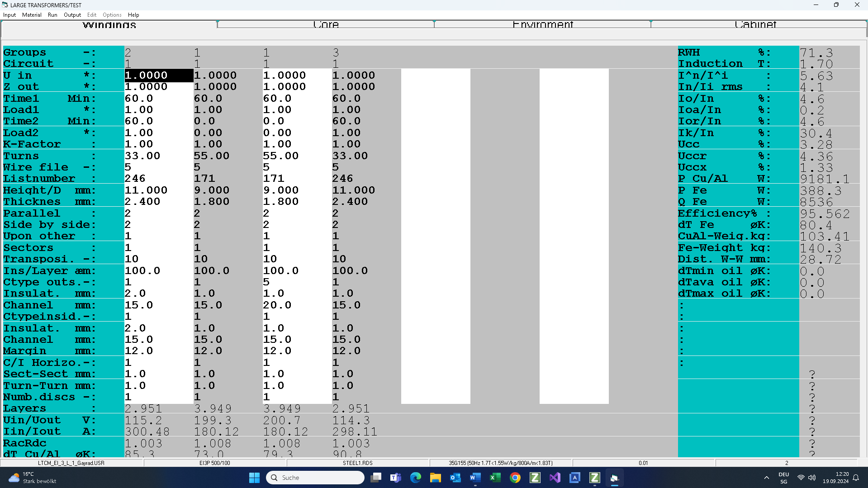Launch Microsoft Teams from the taskbar
868x488 pixels.
tap(396, 478)
